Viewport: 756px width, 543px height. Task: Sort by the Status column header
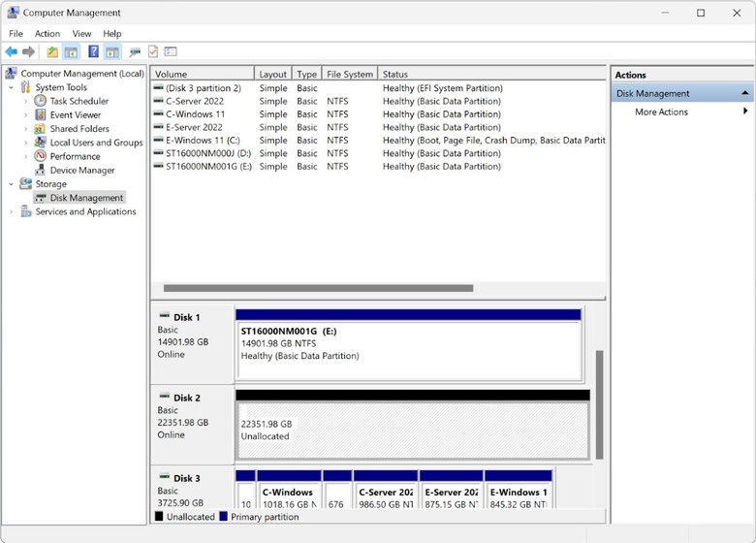click(x=491, y=74)
